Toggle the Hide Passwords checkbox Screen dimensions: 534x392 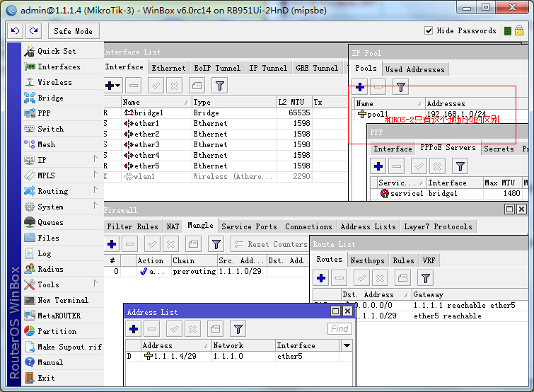pyautogui.click(x=429, y=30)
